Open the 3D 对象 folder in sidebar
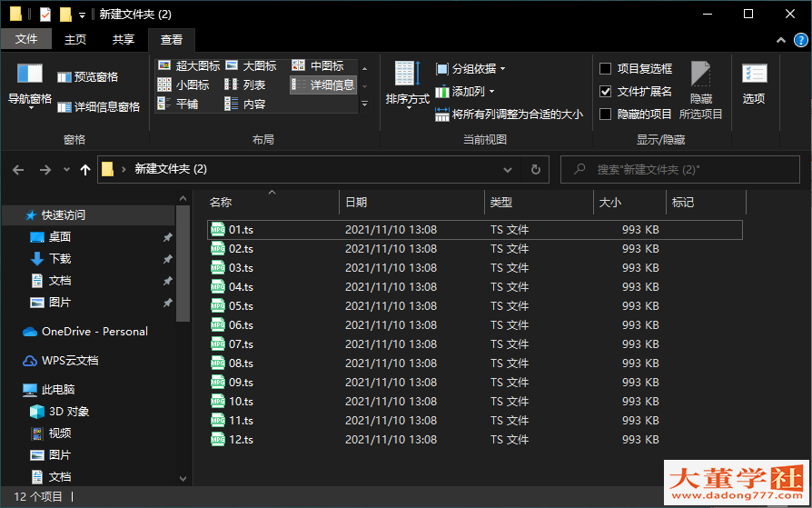Image resolution: width=812 pixels, height=508 pixels. coord(59,412)
